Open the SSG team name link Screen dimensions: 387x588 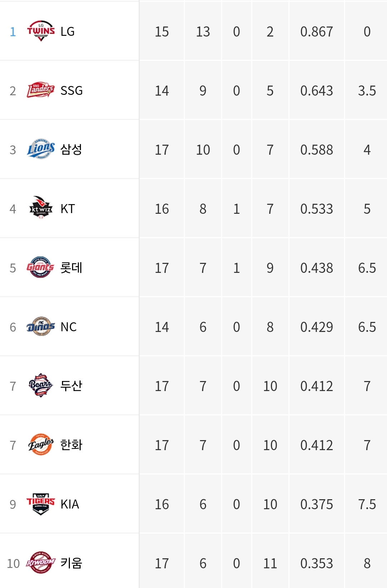72,91
